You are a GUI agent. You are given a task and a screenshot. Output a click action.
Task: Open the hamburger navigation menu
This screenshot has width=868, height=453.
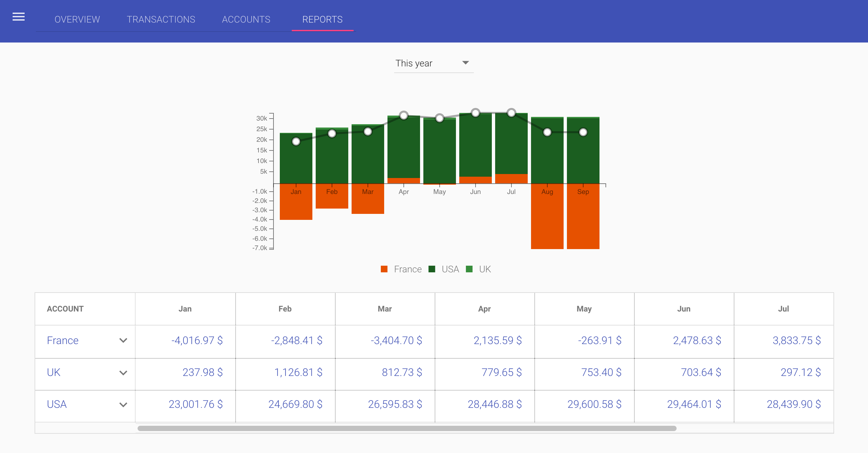(19, 17)
